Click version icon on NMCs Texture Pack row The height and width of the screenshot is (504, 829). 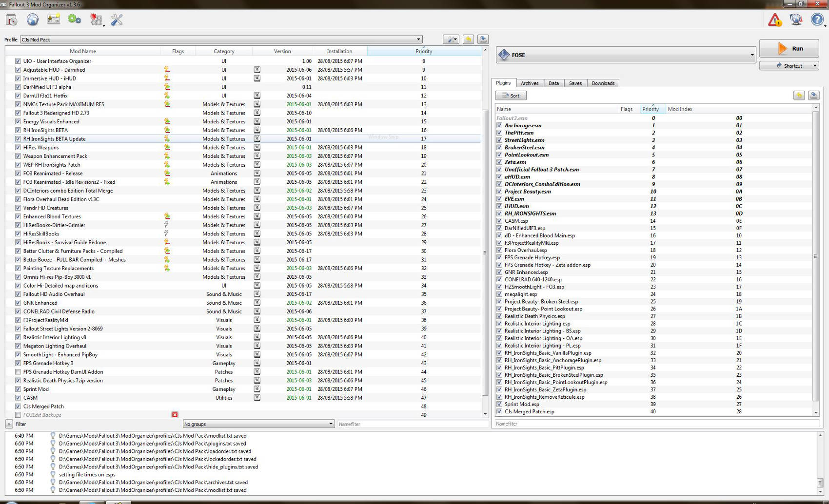point(257,104)
